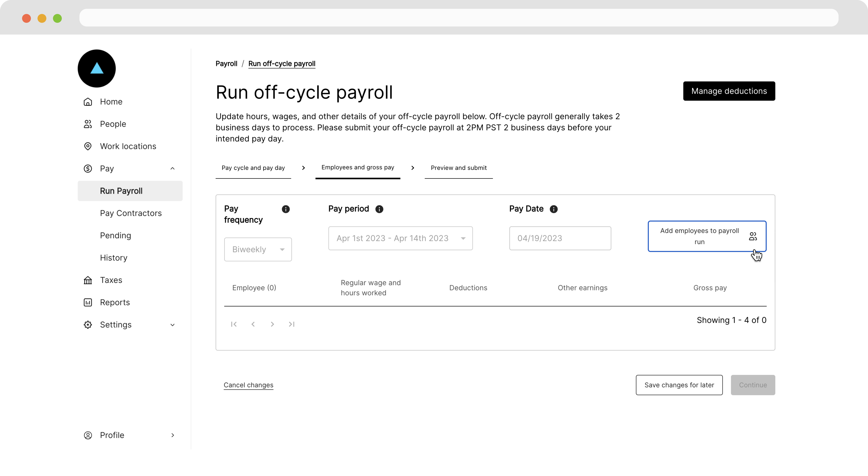The image size is (868, 476).
Task: Open Taxes in the sidebar
Action: [130, 280]
